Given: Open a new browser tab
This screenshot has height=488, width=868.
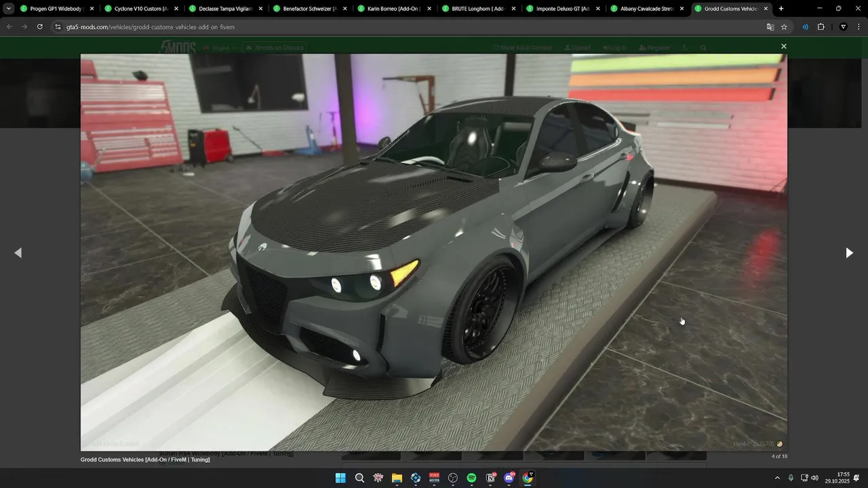Looking at the screenshot, I should pos(781,9).
